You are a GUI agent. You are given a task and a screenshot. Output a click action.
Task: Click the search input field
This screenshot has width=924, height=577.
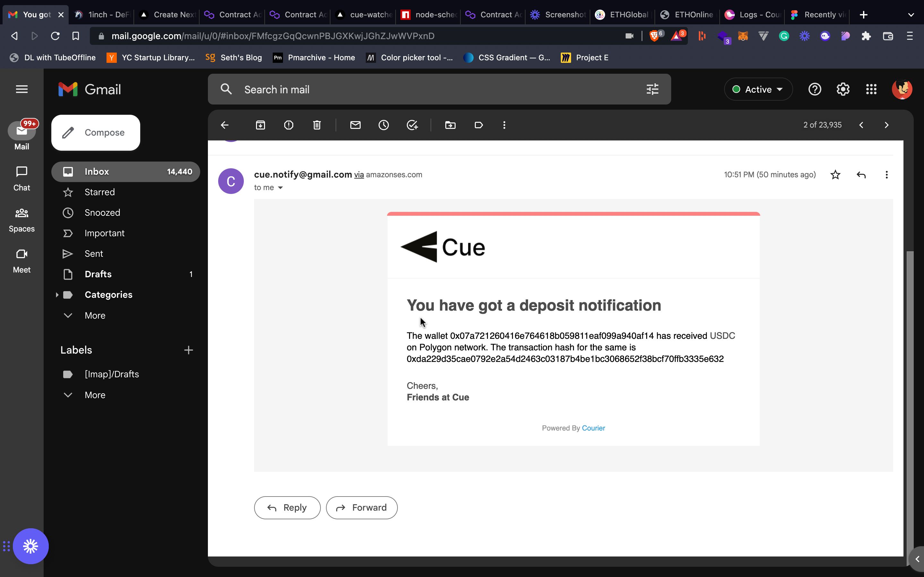point(439,89)
